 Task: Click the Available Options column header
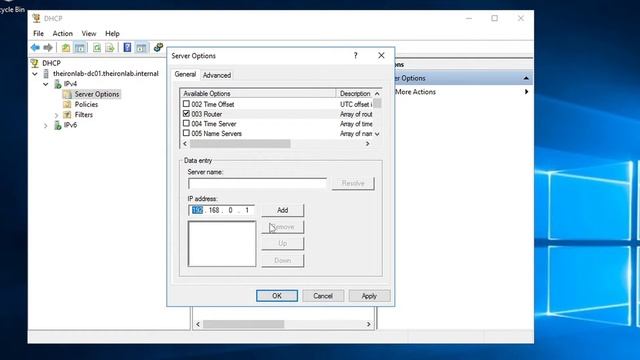tap(258, 93)
